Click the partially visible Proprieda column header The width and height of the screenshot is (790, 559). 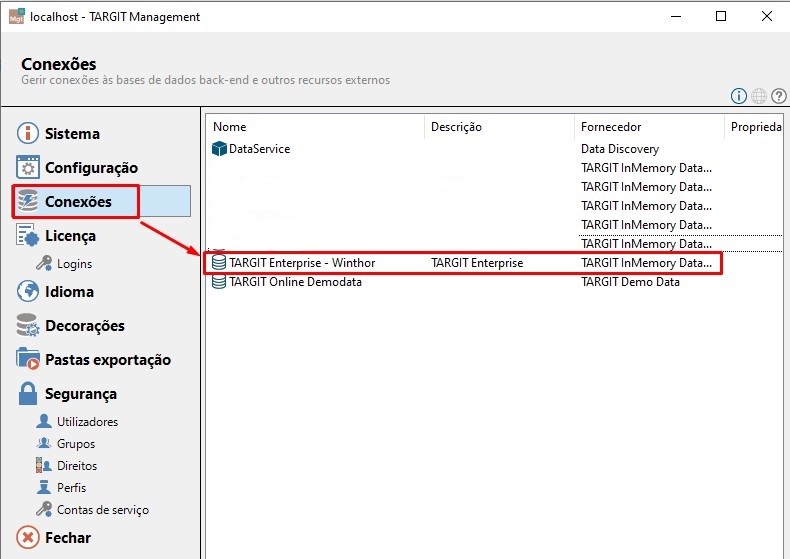(x=754, y=127)
